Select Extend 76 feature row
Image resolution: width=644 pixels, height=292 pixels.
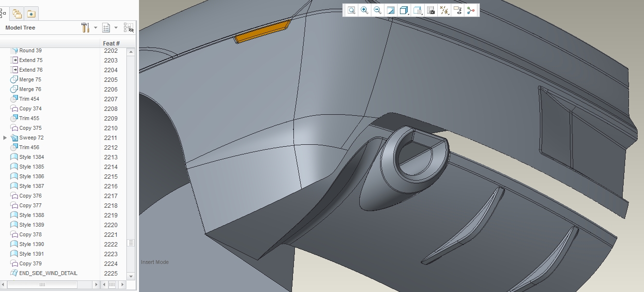[31, 70]
